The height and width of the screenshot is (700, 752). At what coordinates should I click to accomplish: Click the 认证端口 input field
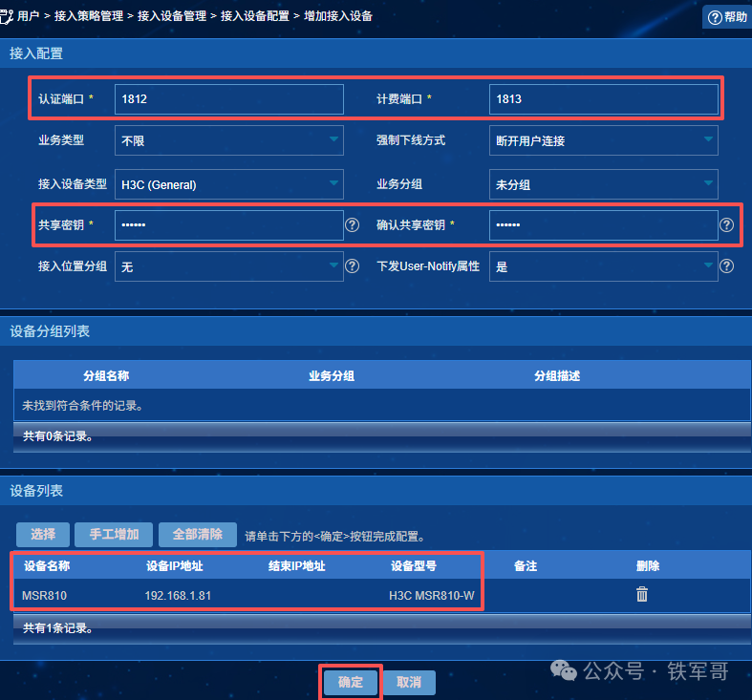(228, 98)
